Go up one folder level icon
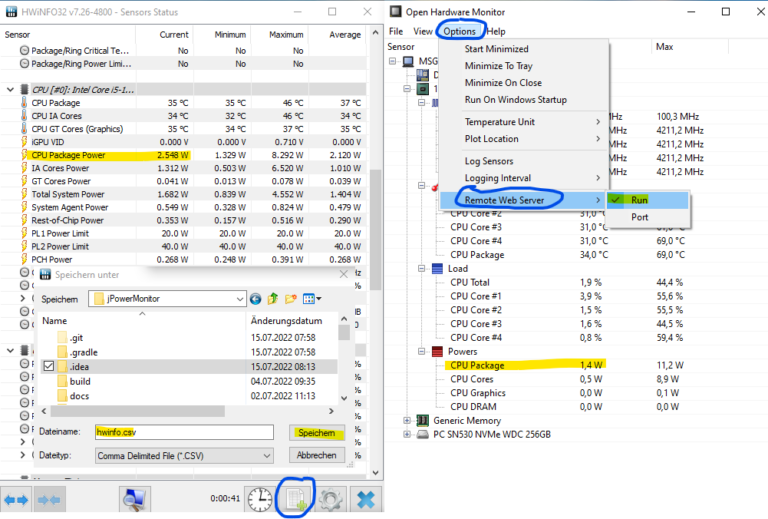 click(x=273, y=299)
